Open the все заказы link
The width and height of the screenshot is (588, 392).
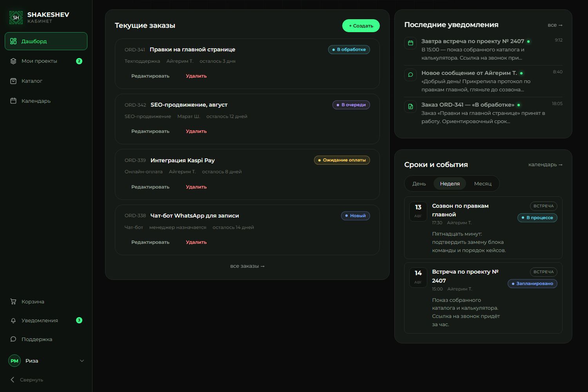[x=247, y=266]
